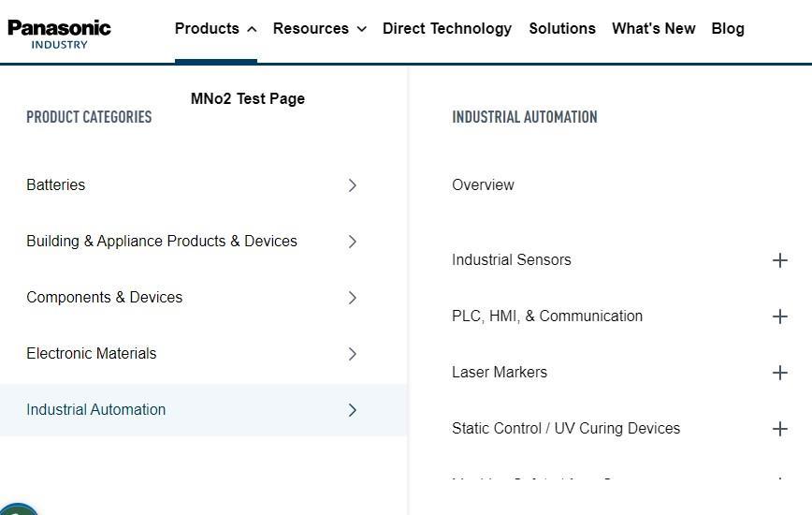The image size is (812, 515).
Task: Expand Static Control / UV Curing Devices
Action: (780, 429)
